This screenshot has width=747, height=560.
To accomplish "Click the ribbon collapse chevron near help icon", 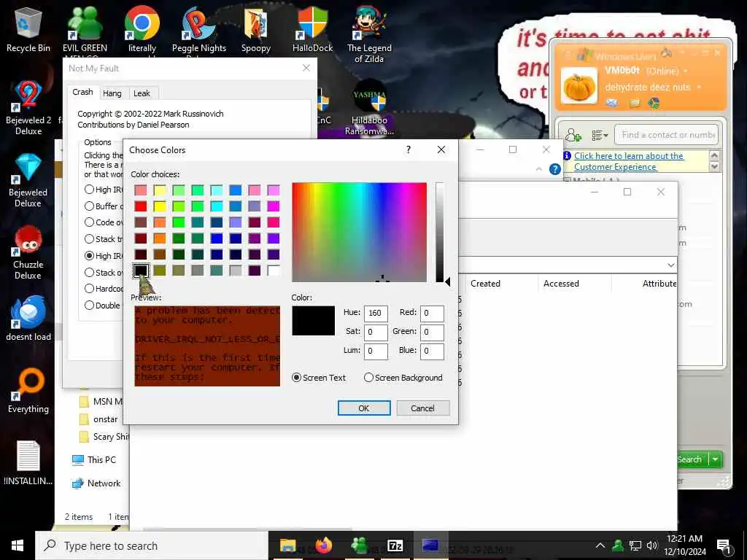I will pos(539,169).
